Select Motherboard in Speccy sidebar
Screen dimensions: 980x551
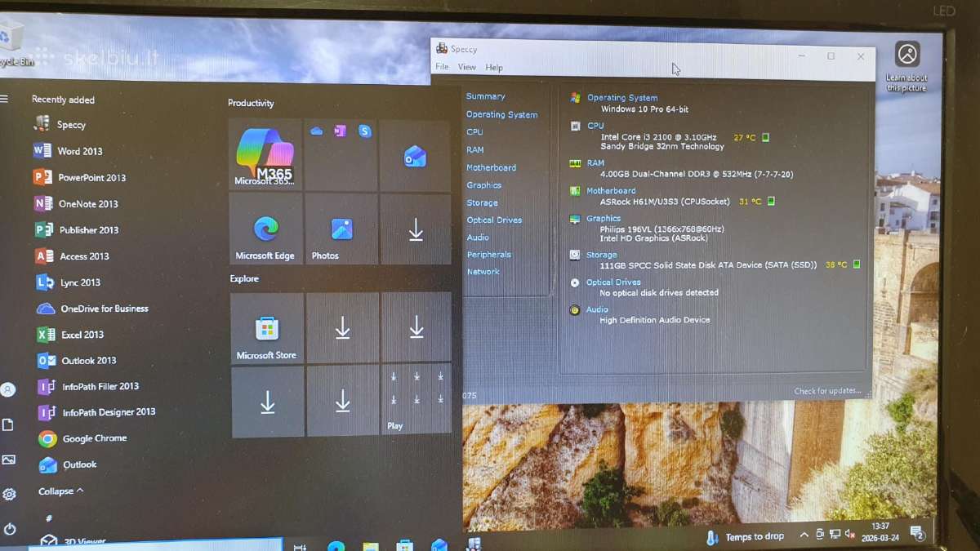(x=492, y=167)
